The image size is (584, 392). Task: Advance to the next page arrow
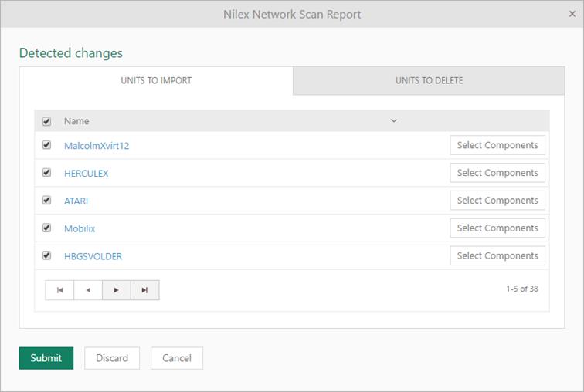point(117,290)
